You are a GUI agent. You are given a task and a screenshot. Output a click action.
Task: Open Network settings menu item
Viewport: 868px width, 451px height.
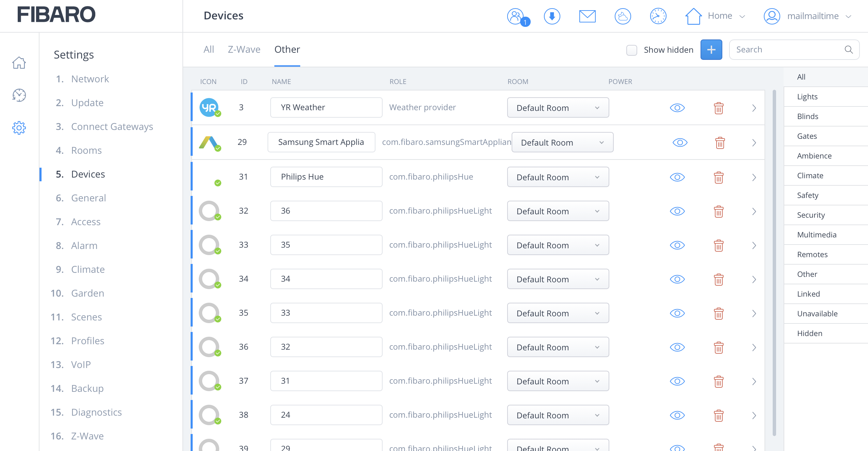click(90, 79)
